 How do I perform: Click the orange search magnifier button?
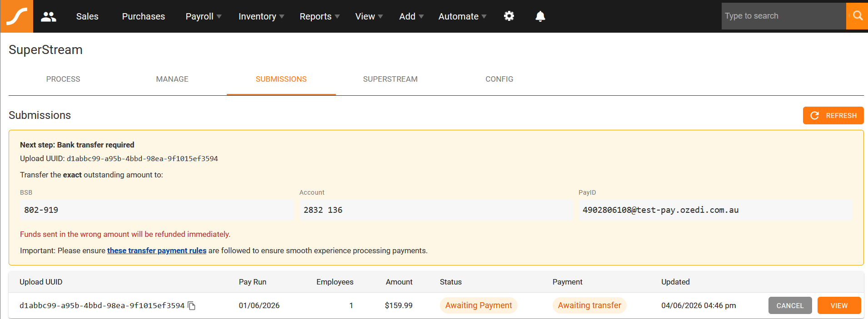click(857, 16)
